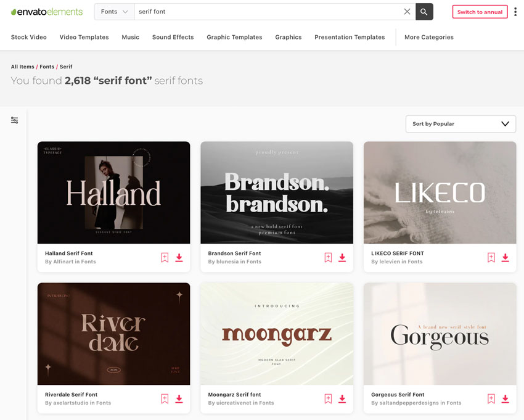
Task: Visit author Alfinart's profile
Action: 63,261
